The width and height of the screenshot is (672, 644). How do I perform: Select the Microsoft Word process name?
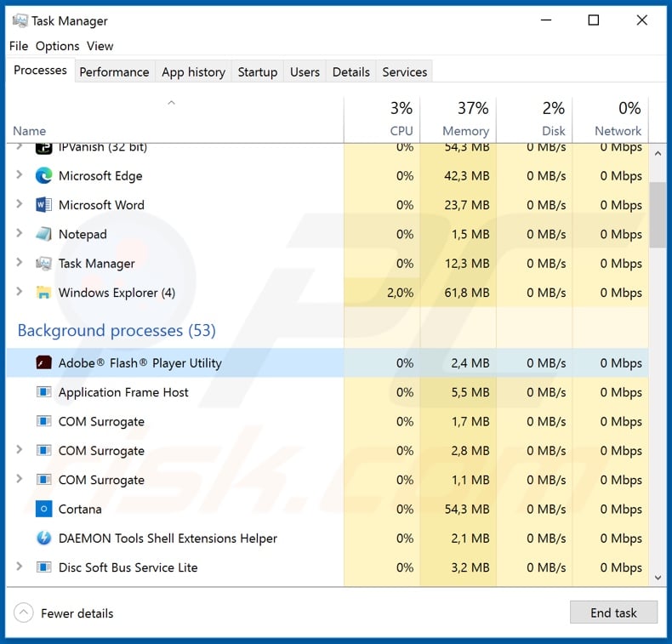[x=101, y=205]
